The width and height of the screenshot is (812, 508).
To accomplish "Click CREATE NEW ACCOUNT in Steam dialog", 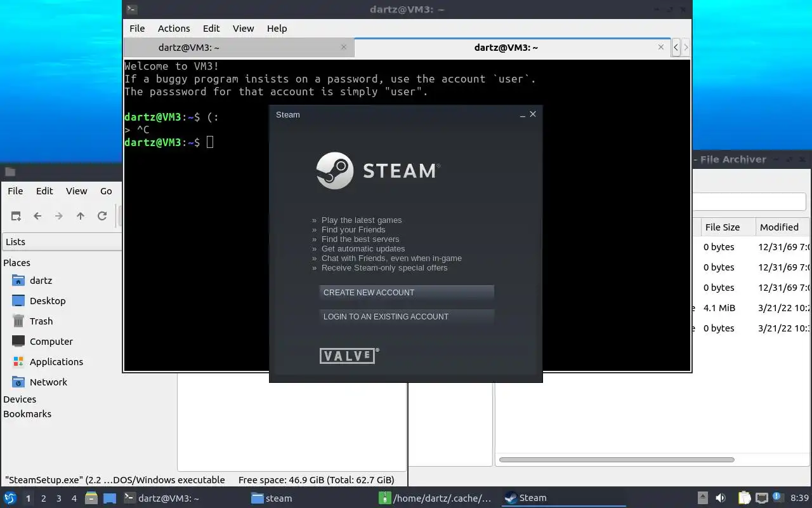I will click(x=406, y=293).
